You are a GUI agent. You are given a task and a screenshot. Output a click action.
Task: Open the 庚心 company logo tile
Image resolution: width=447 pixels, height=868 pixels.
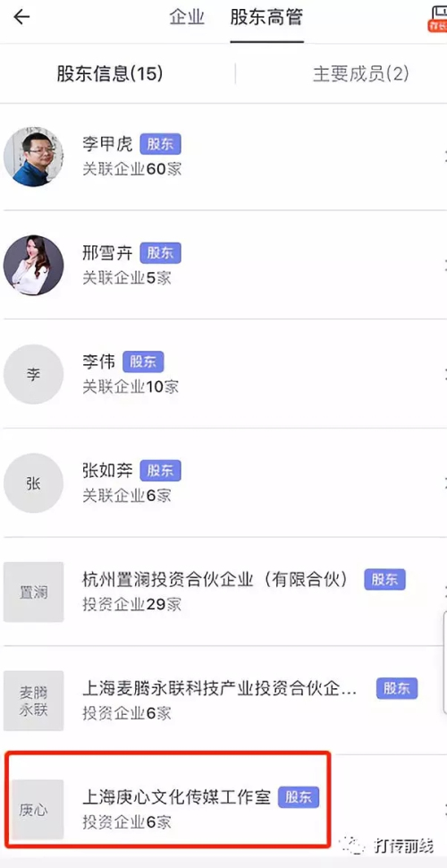[x=38, y=810]
